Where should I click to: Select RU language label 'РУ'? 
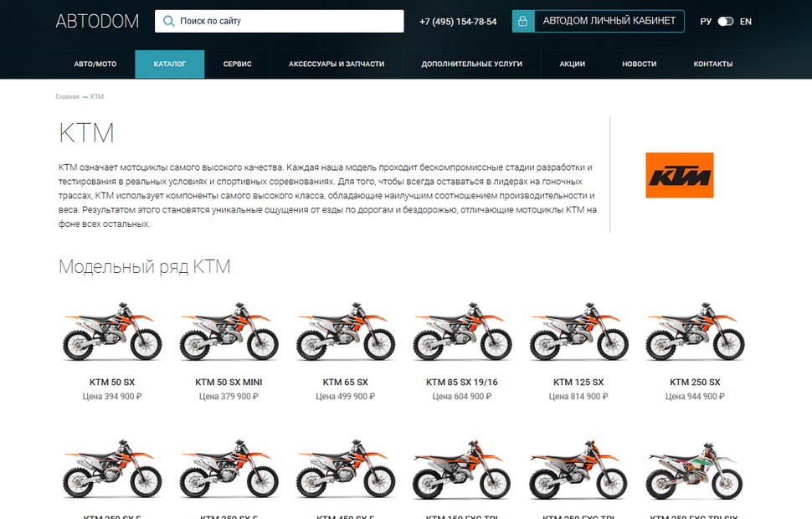[x=706, y=22]
